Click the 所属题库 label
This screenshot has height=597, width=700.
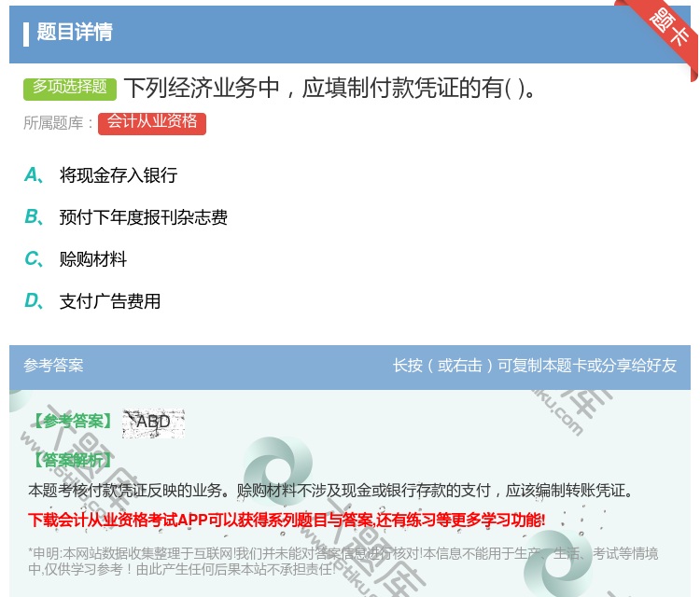pyautogui.click(x=58, y=123)
